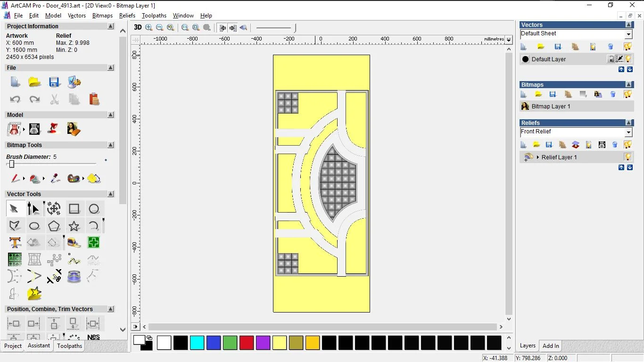Toggle Default Layer visibility bulb
Screen dimensions: 644x362
pyautogui.click(x=628, y=59)
